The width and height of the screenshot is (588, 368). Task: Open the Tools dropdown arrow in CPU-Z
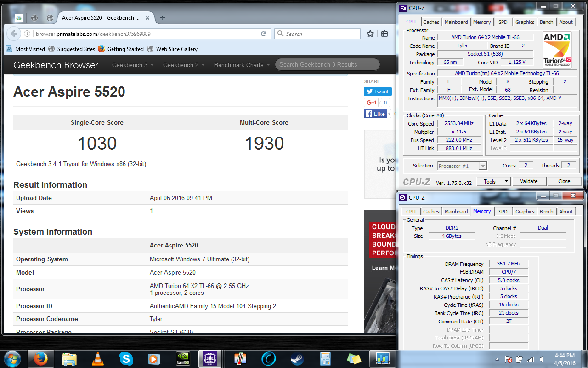tap(506, 181)
